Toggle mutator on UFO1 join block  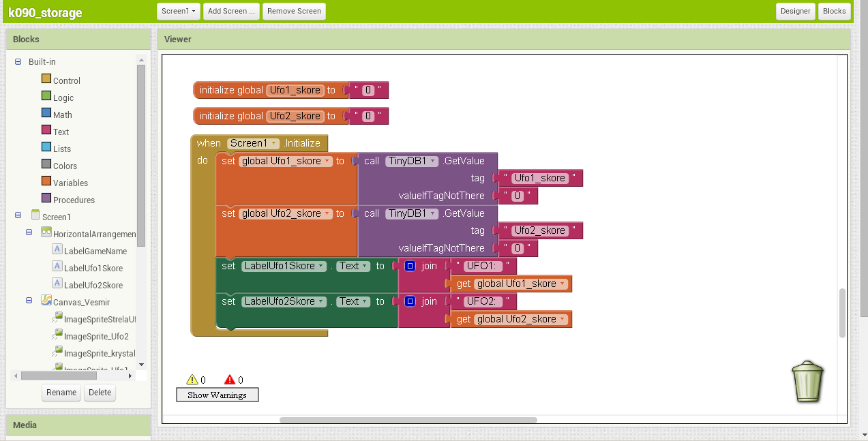410,266
